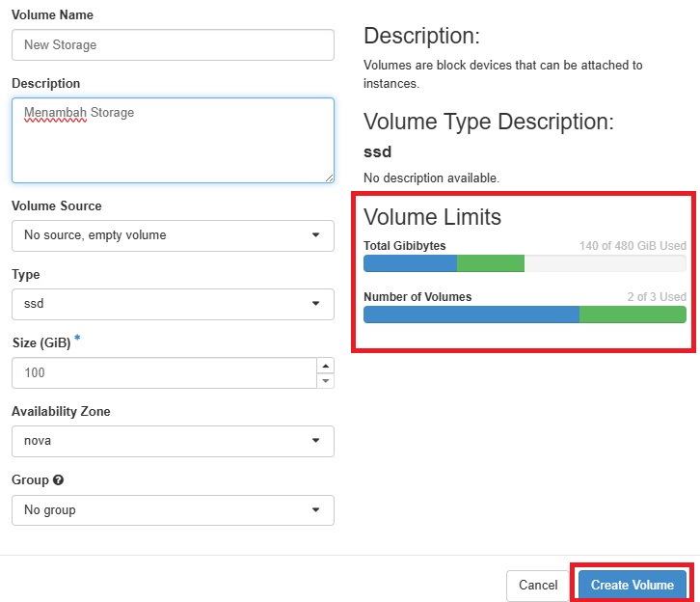Screen dimensions: 700x602
Task: Focus the Volume Name input field
Action: (x=173, y=44)
